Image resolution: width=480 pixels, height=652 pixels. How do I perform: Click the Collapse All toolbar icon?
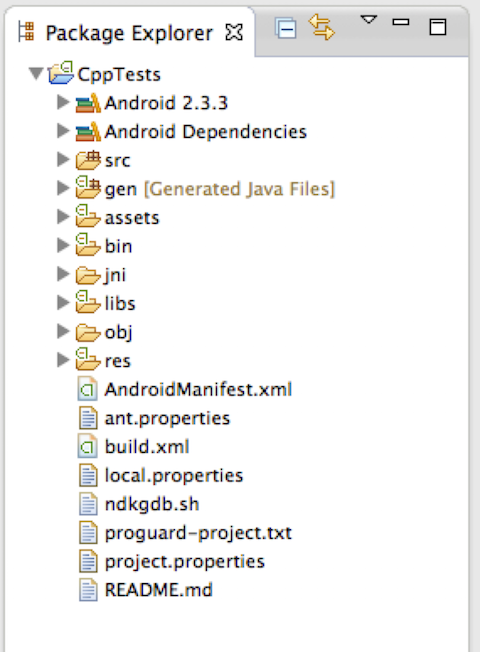coord(286,28)
